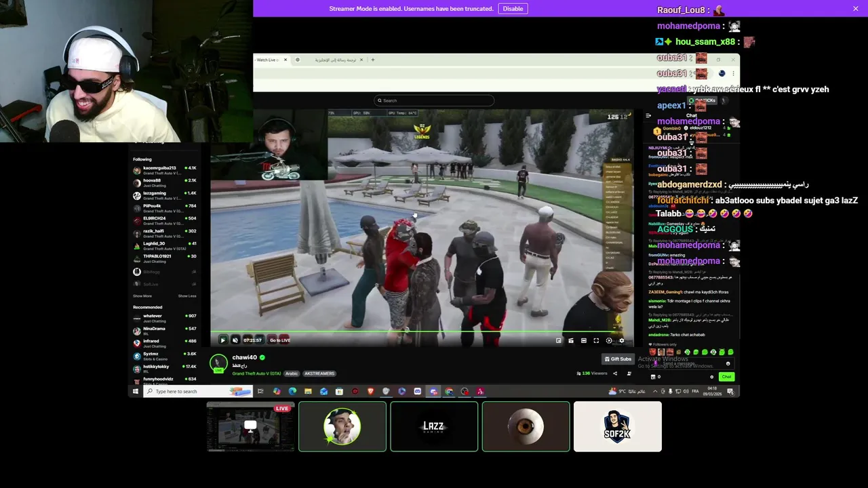Switch to the Watch Live browser tab
Screen dimensions: 868x488
[271, 60]
